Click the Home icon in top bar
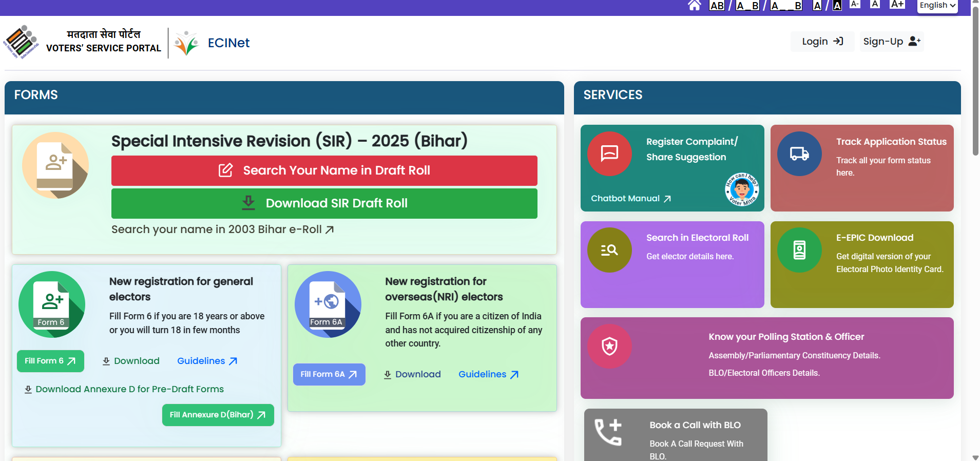The image size is (980, 461). point(694,6)
